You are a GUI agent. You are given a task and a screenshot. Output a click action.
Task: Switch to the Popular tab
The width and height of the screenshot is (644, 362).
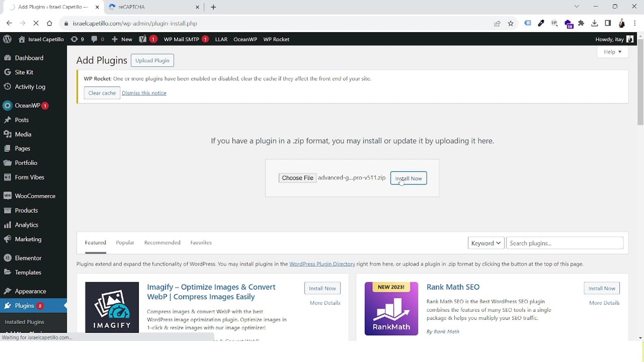point(125,243)
